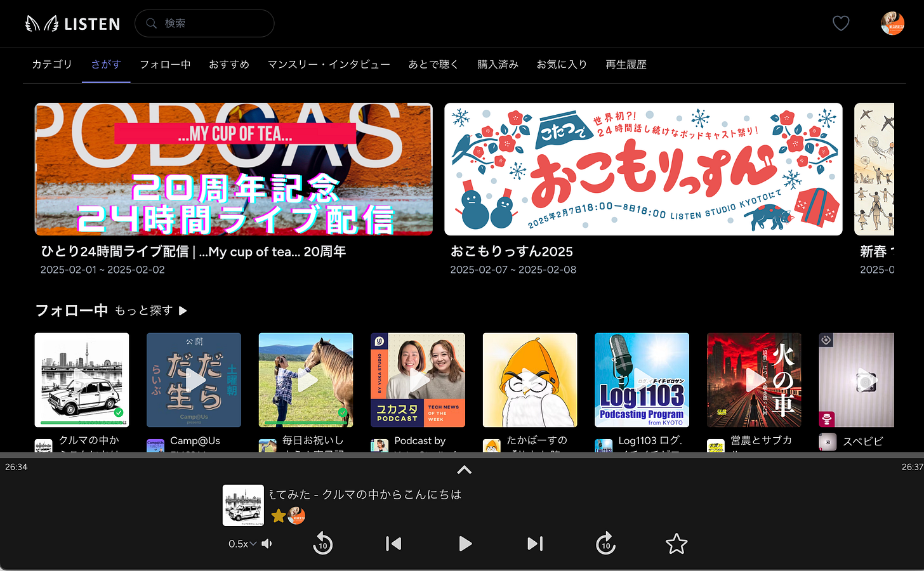924x571 pixels.
Task: Switch to the カテゴリ tab
Action: pyautogui.click(x=52, y=64)
